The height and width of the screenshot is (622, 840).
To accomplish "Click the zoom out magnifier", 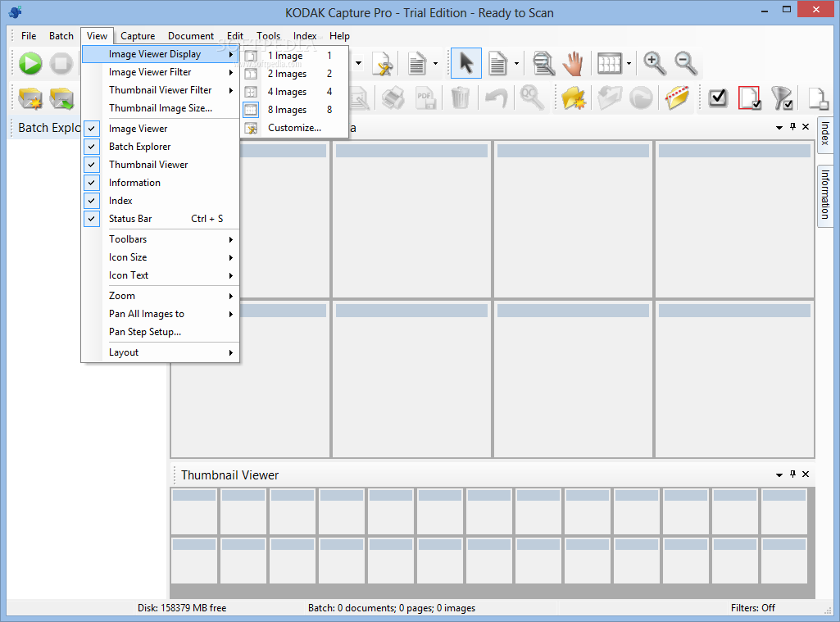I will coord(685,63).
